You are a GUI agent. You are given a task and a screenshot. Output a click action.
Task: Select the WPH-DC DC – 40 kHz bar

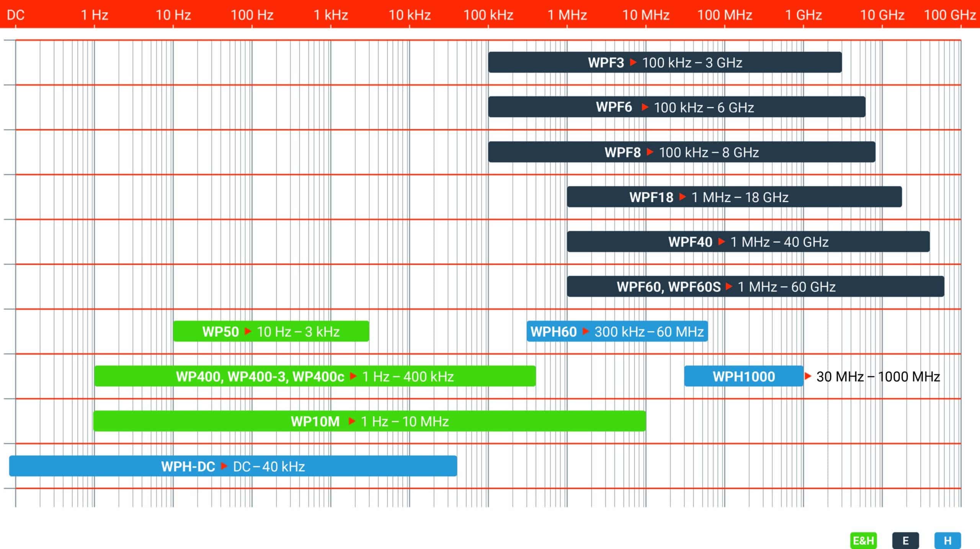[233, 466]
